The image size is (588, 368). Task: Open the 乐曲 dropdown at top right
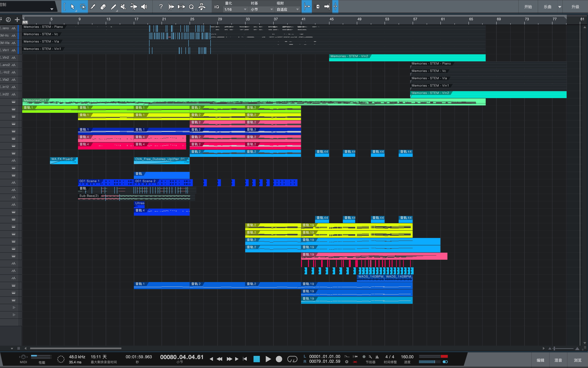[x=551, y=7]
